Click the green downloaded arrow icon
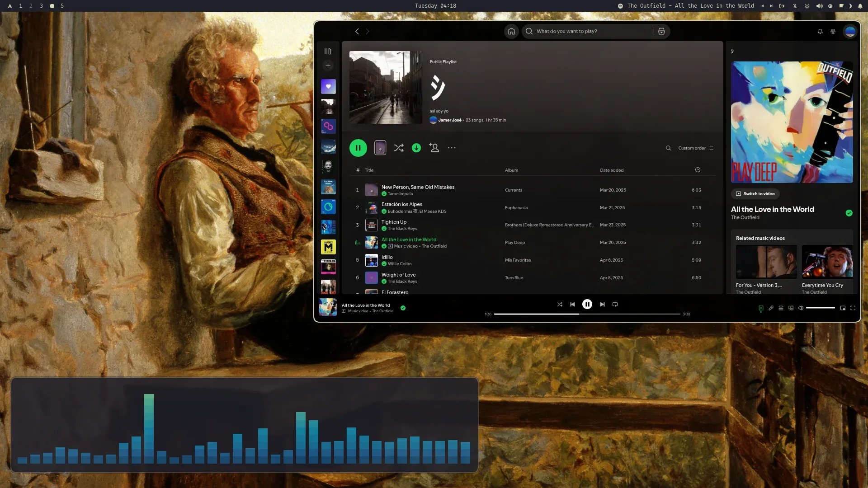This screenshot has width=868, height=488. (x=416, y=148)
